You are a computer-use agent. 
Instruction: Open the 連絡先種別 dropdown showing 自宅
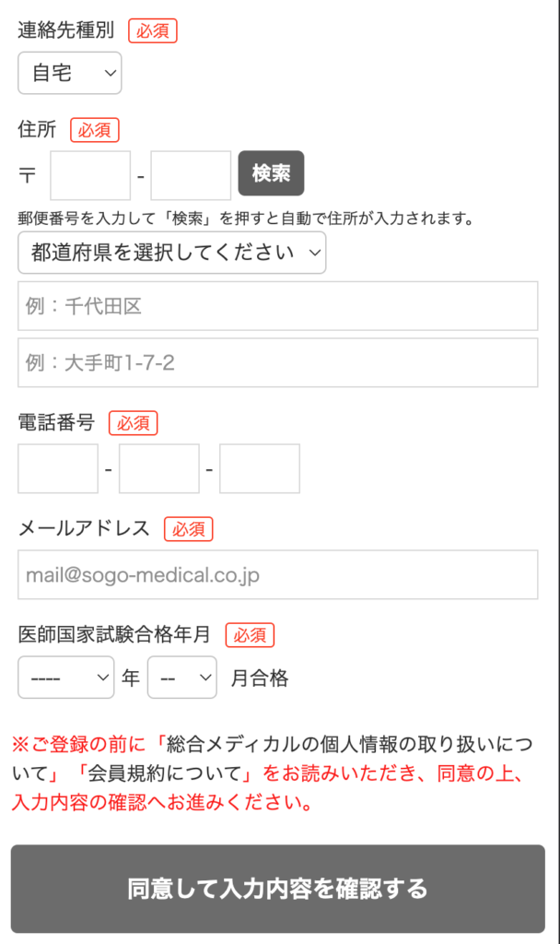[x=69, y=73]
